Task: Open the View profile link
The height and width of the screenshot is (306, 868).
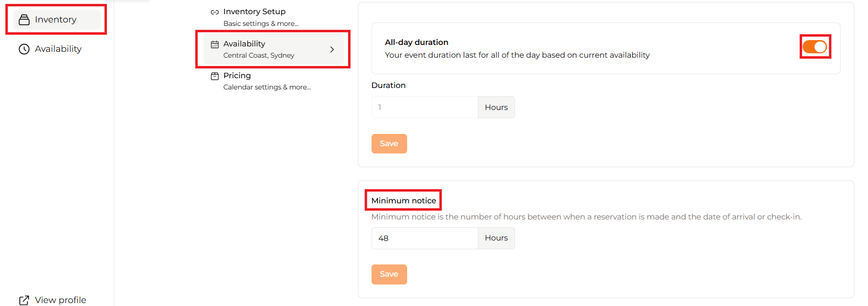Action: pyautogui.click(x=52, y=300)
